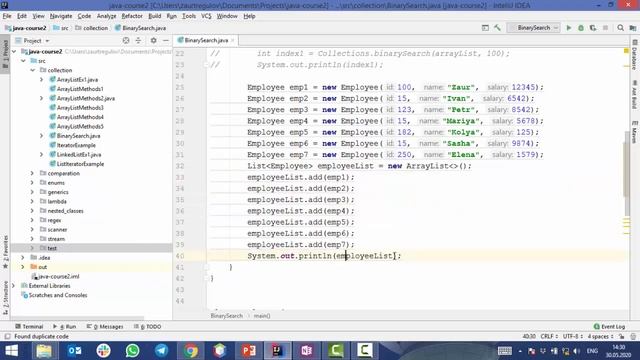
Task: Expand the comparation folder
Action: pos(33,173)
